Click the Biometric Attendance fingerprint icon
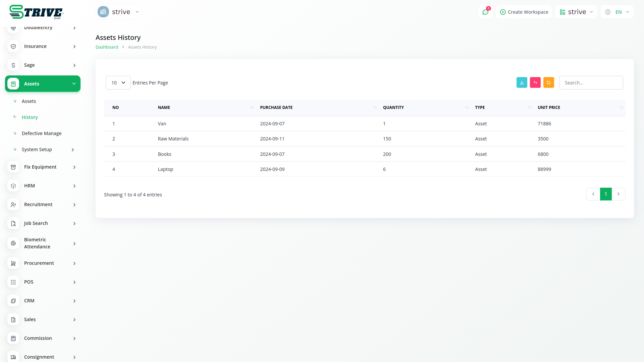This screenshot has width=644, height=362. (x=13, y=243)
